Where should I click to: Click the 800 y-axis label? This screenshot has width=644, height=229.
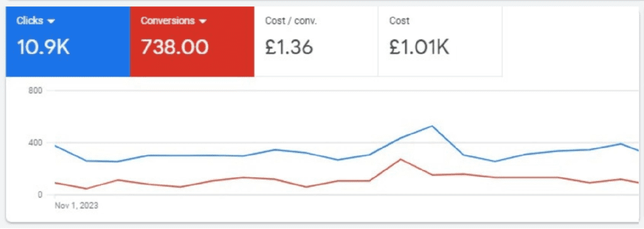(x=35, y=91)
